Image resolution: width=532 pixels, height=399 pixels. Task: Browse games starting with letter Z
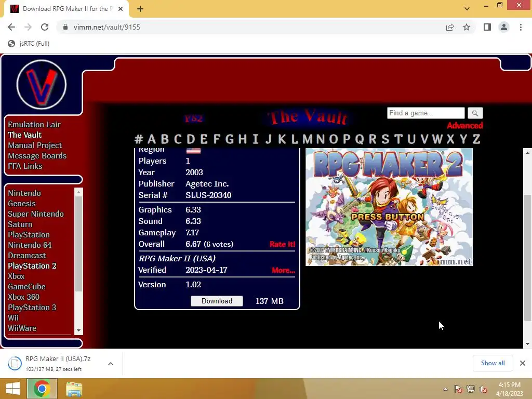[x=476, y=139]
